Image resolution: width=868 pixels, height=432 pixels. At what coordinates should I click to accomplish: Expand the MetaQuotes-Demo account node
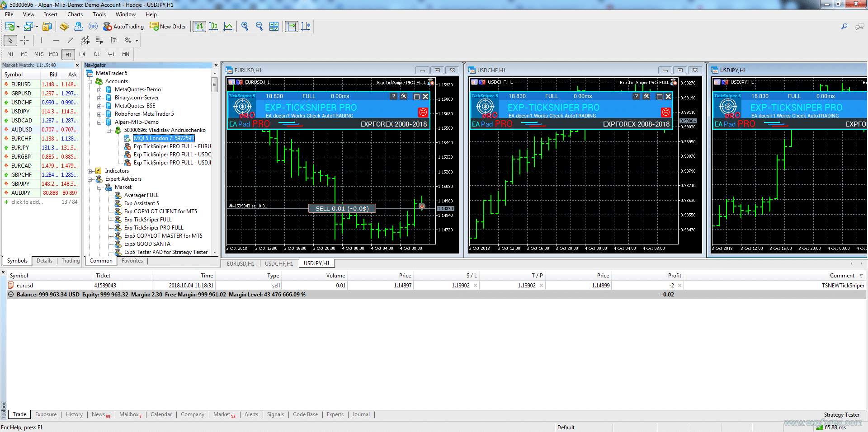(x=99, y=90)
